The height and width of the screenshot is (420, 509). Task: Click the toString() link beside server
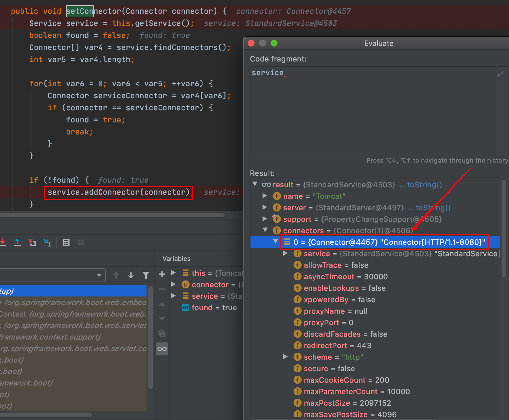433,208
